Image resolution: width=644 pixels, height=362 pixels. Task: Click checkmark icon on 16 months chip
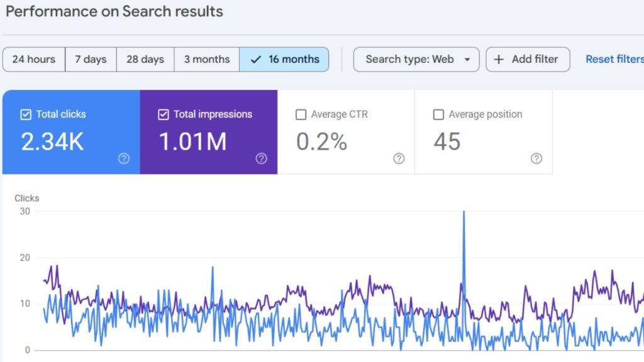[255, 60]
